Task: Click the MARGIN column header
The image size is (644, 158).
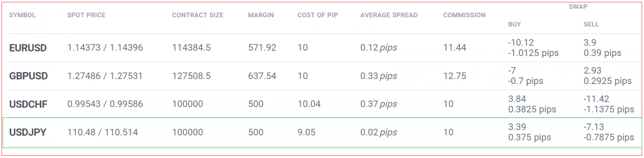Action: (261, 15)
